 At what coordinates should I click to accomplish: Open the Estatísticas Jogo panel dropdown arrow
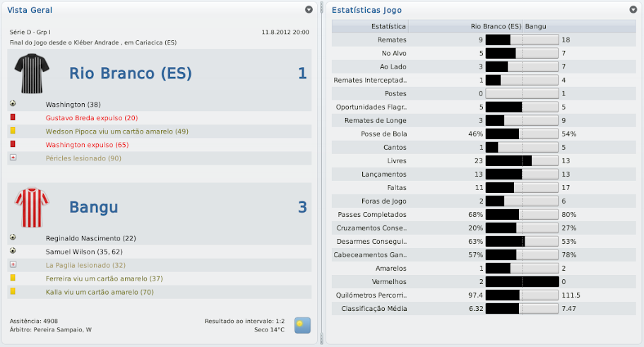click(633, 10)
